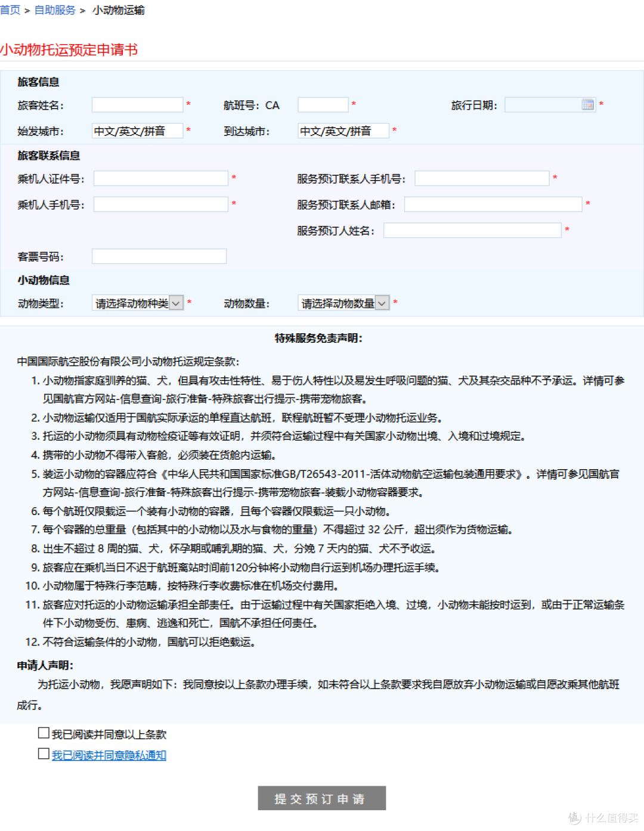Viewport: 644px width, 831px height.
Task: Click the 服务预订联系人邮箱 field
Action: click(x=493, y=204)
